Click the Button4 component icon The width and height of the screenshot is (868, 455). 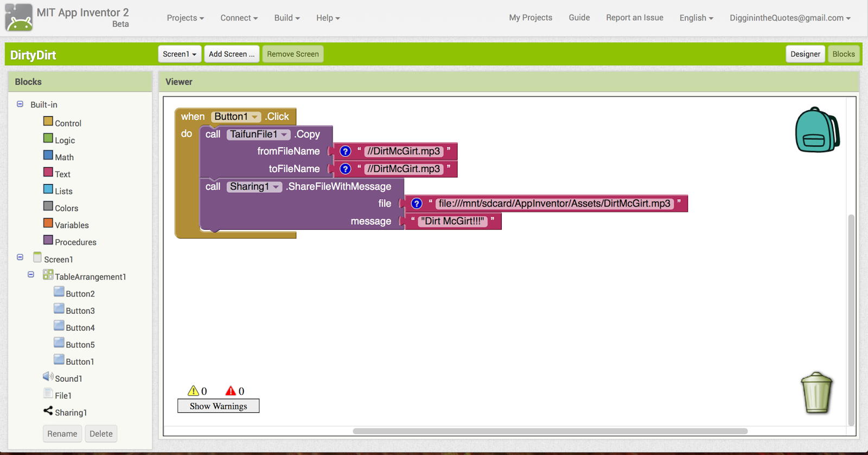pos(59,326)
